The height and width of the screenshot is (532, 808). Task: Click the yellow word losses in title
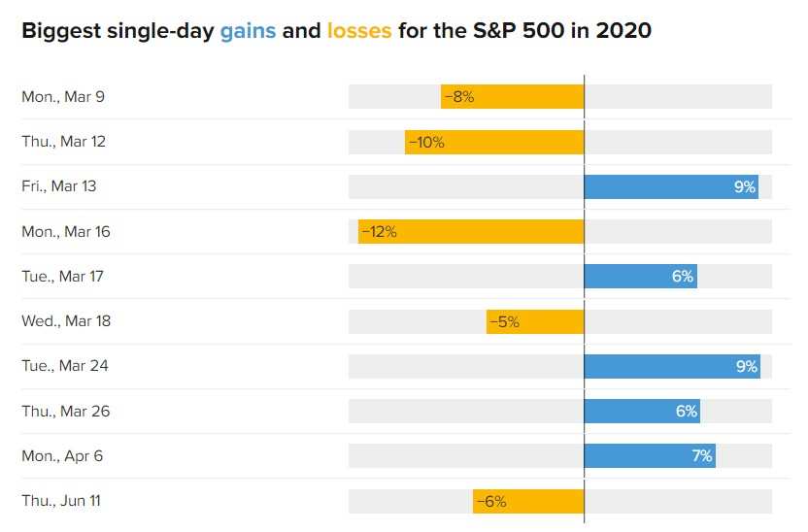359,31
